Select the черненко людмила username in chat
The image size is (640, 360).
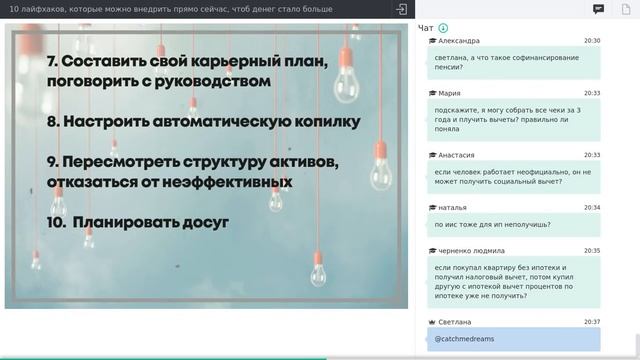pos(471,251)
